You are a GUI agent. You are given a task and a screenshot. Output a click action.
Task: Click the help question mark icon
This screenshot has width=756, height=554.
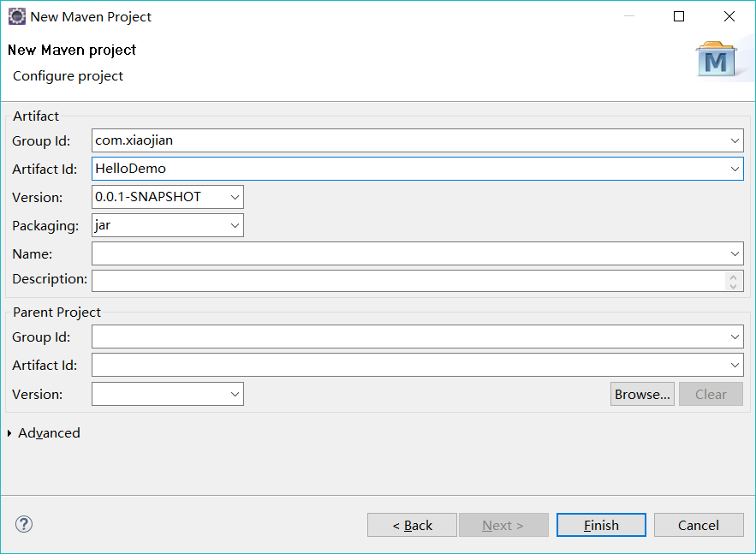tap(24, 524)
